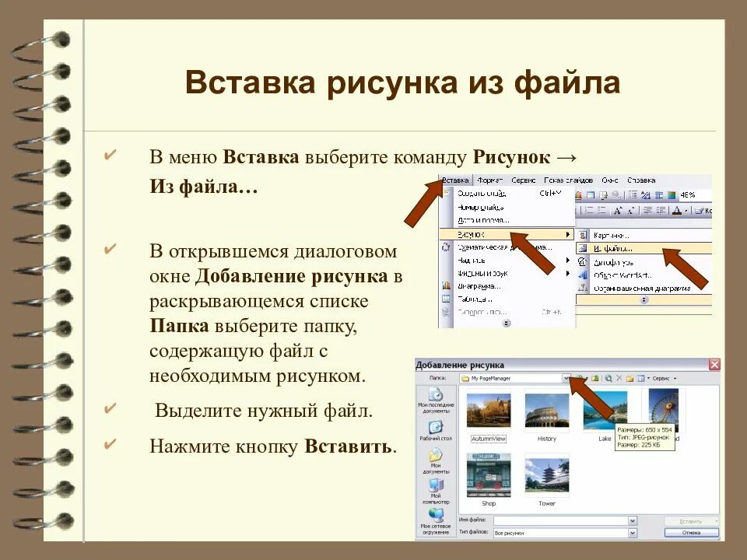This screenshot has width=747, height=560.
Task: Click the Вставить button in the dialog
Action: [x=690, y=521]
